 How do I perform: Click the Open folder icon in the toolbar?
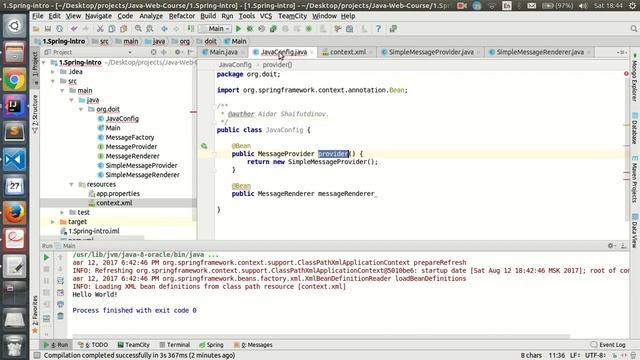tap(36, 29)
